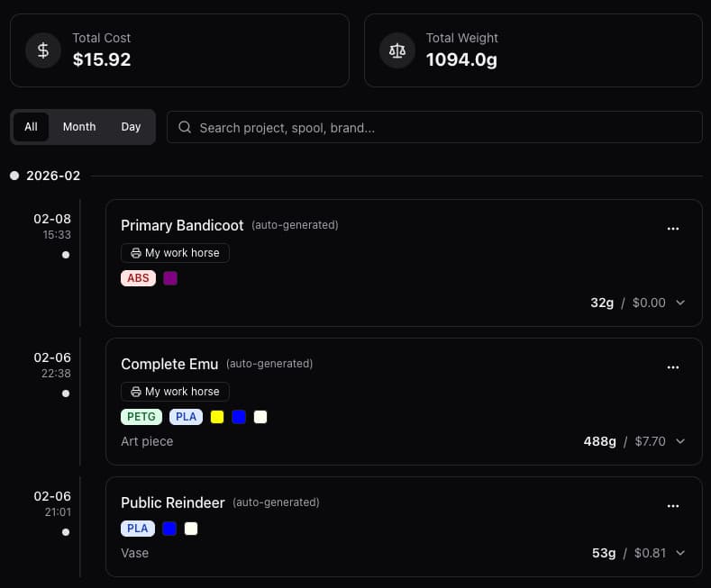Click printer icon in Complete Emu's printer tag

pos(136,392)
